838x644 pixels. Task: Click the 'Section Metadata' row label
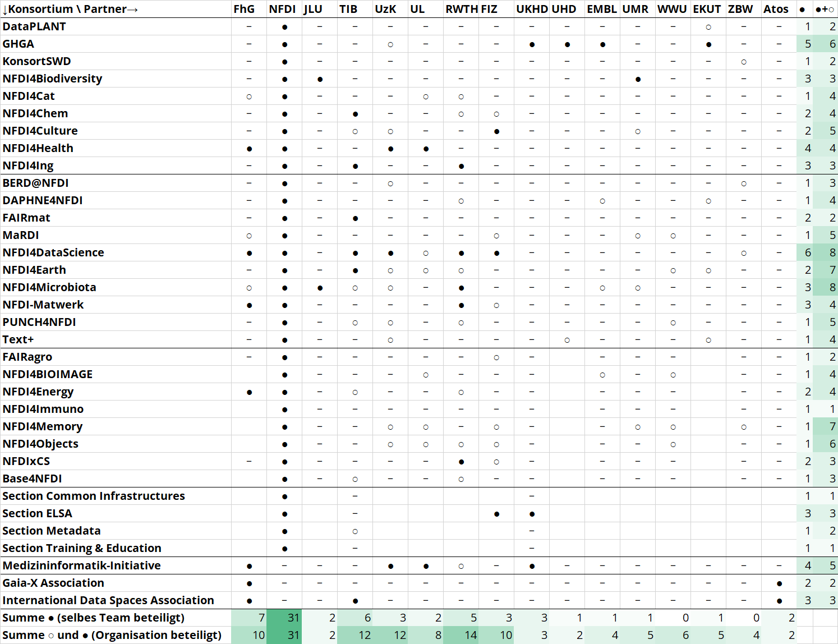pos(52,531)
